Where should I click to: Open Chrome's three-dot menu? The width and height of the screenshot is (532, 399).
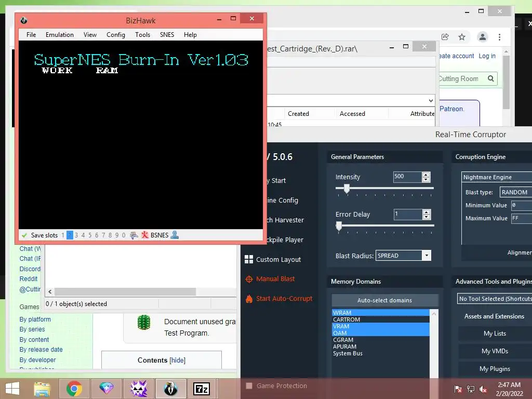click(499, 37)
